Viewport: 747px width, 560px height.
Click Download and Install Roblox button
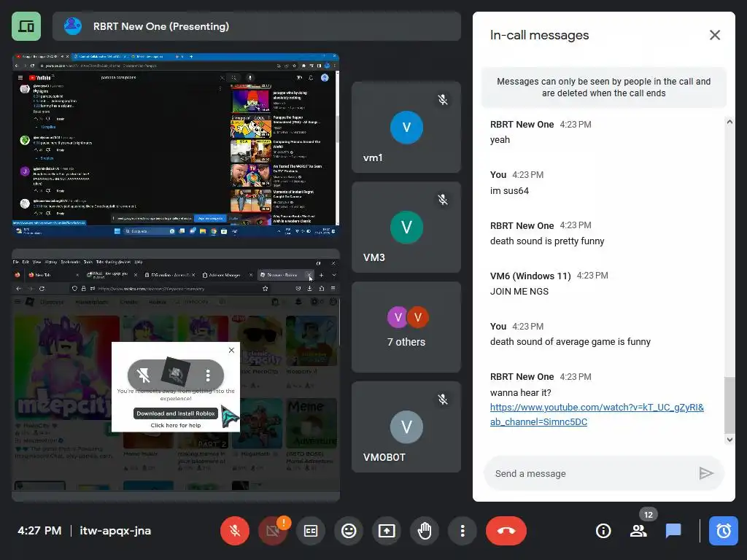(176, 413)
